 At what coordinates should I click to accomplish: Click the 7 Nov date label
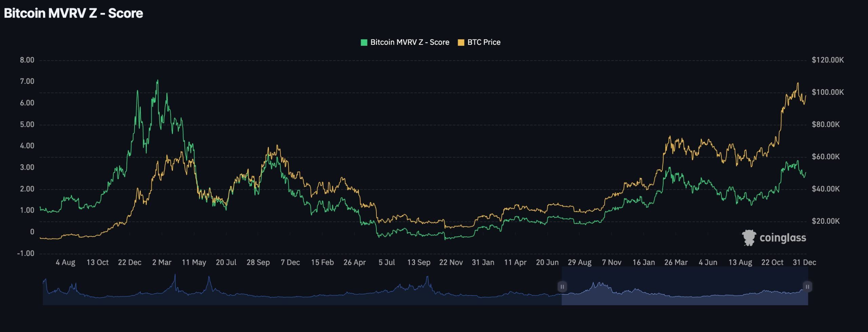point(612,262)
